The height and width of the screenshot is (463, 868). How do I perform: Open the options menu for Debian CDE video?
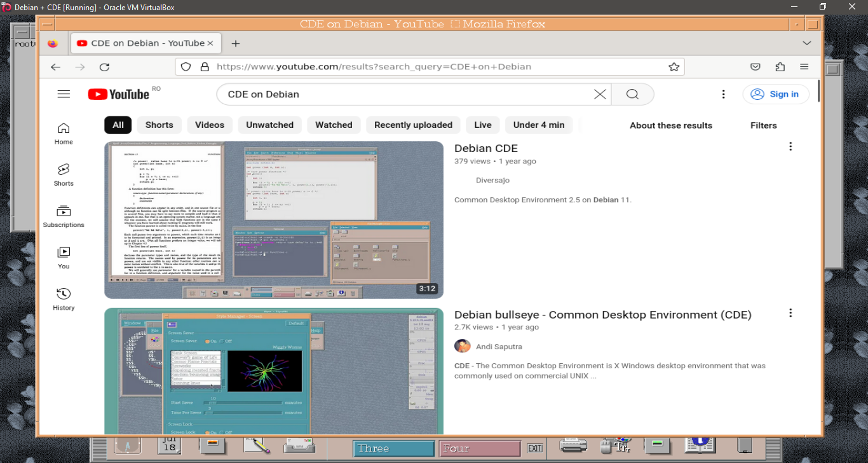coord(790,146)
